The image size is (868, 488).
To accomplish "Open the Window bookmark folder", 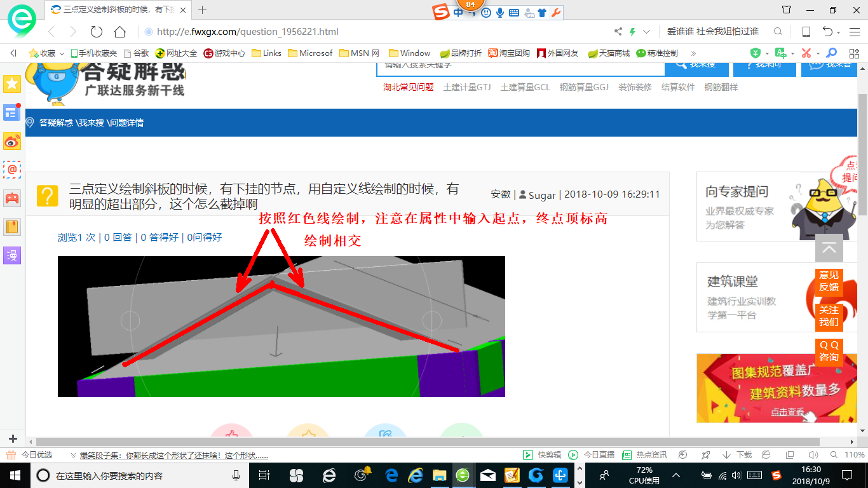I will [410, 53].
